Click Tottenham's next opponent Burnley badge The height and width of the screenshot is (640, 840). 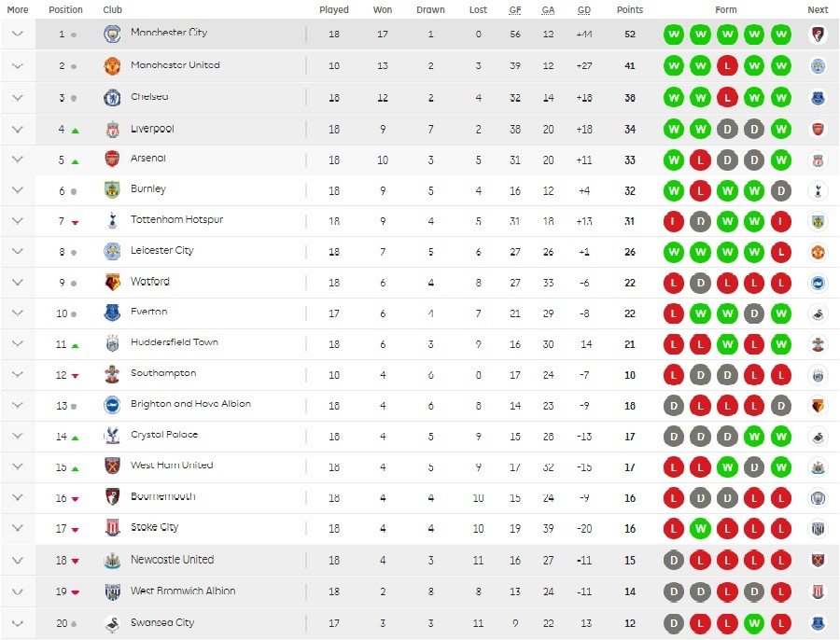(818, 221)
